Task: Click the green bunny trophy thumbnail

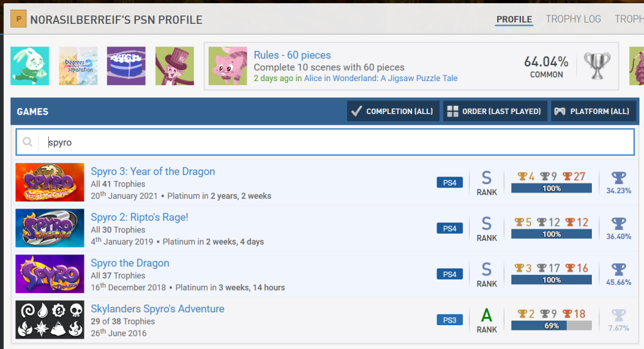Action: (30, 66)
